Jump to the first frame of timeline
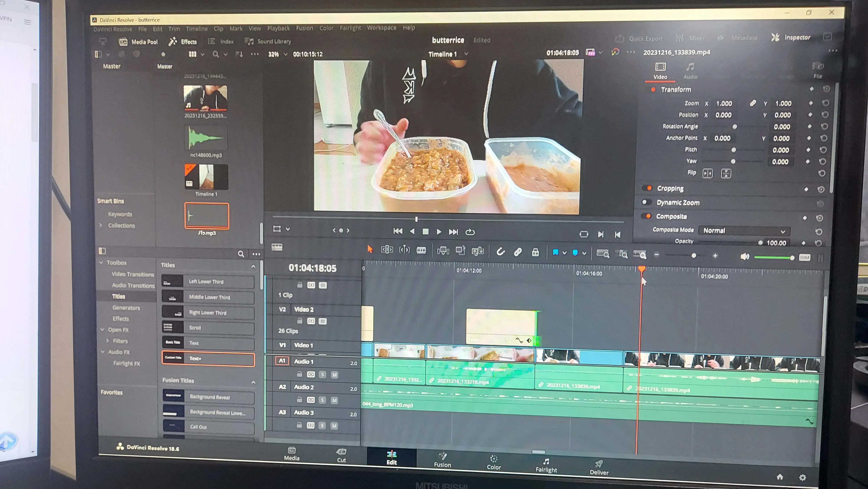Viewport: 868px width, 489px height. (x=398, y=231)
